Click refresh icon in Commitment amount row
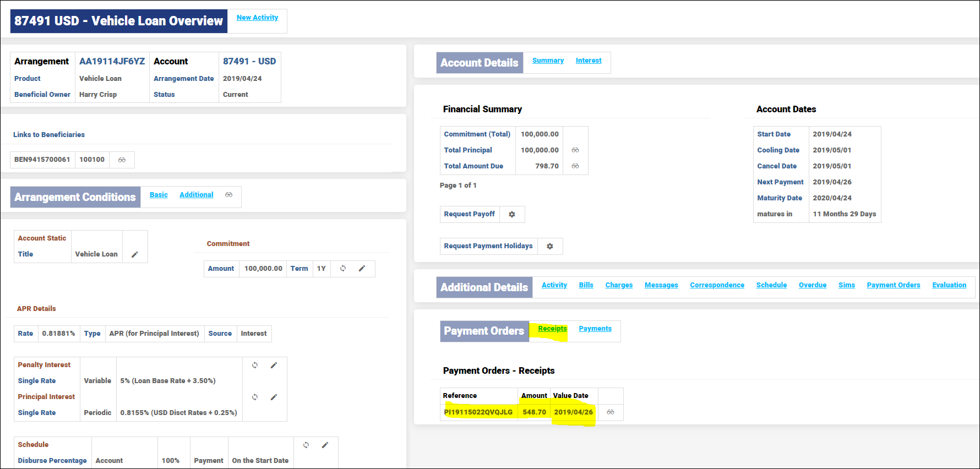The width and height of the screenshot is (980, 469). pos(342,269)
